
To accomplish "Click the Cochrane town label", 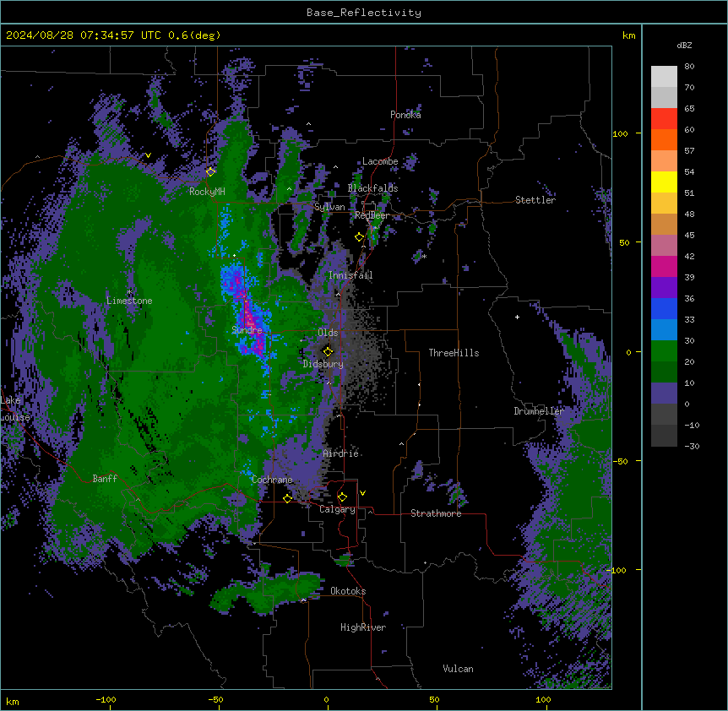I will [x=272, y=480].
